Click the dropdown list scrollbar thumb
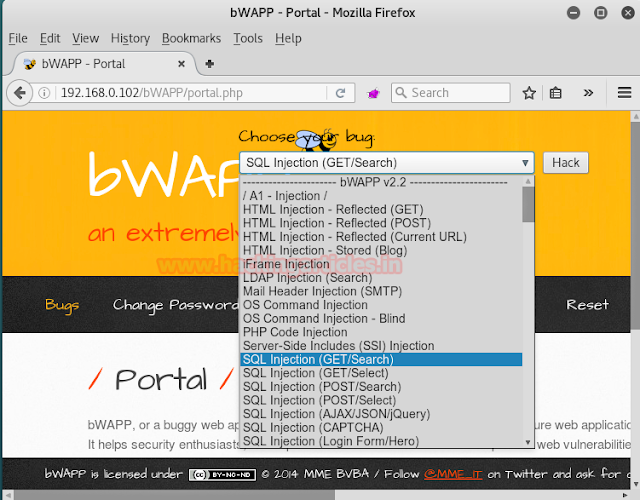The height and width of the screenshot is (500, 640). click(528, 204)
